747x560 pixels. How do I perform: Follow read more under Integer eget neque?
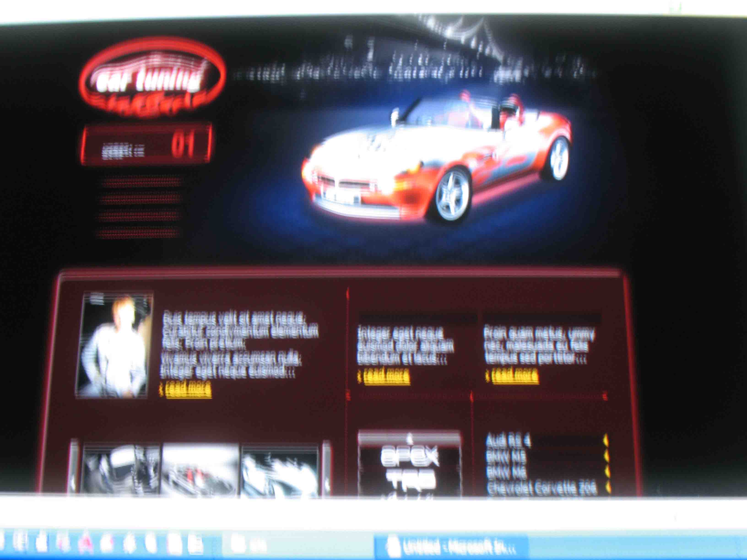pyautogui.click(x=386, y=376)
